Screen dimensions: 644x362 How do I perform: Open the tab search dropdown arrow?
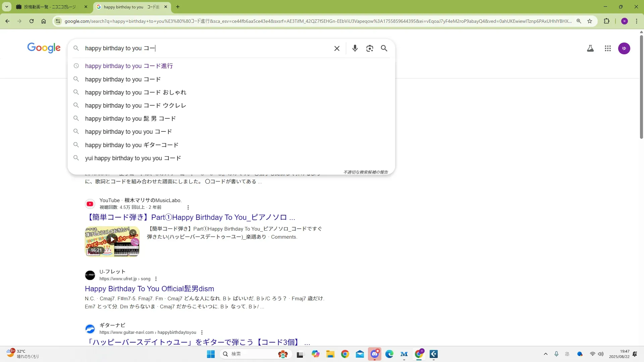[6, 7]
